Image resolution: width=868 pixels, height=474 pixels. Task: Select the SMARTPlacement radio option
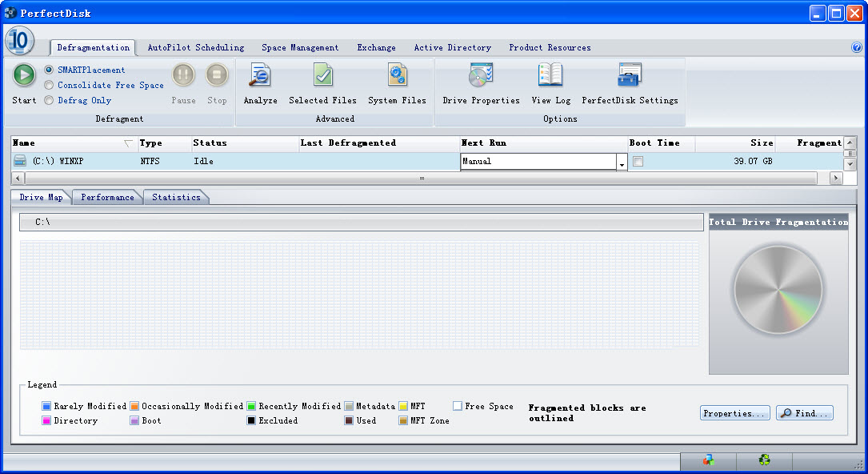point(50,70)
